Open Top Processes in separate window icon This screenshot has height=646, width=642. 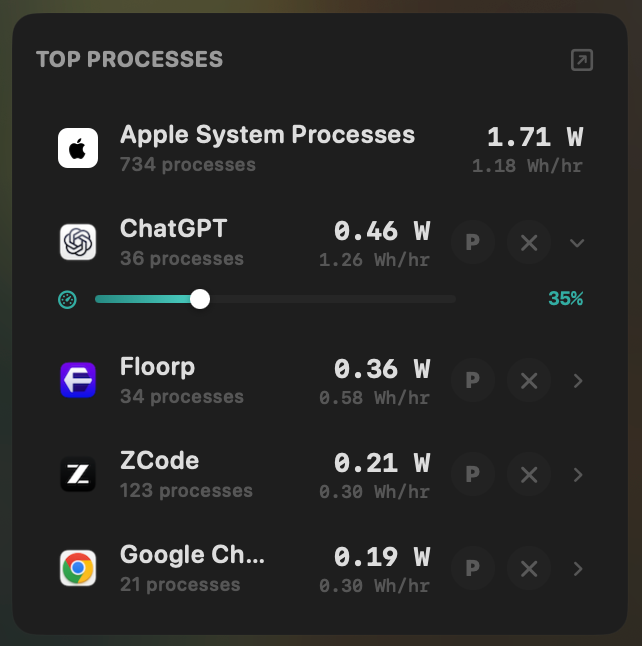581,60
